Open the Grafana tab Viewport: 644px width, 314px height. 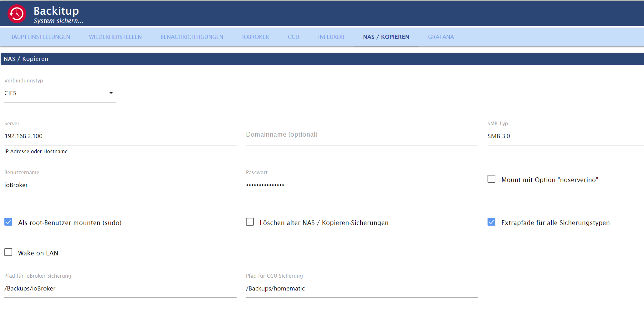(441, 37)
